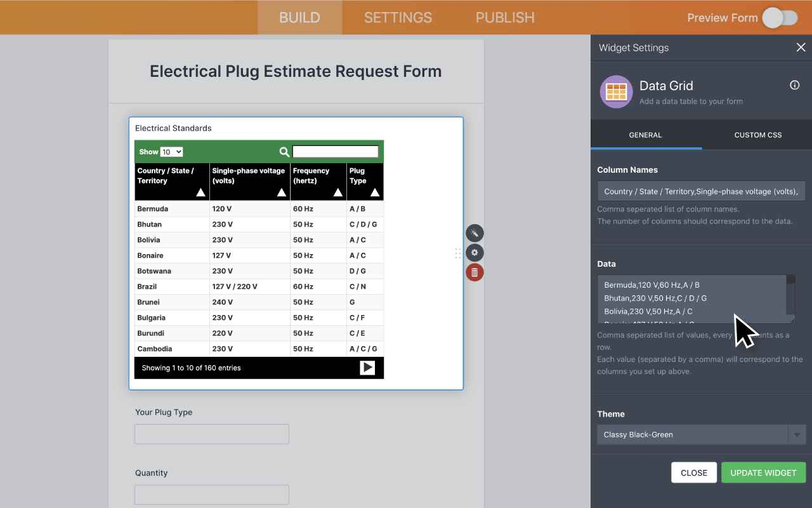Click the green Data Grid widget icon
The image size is (812, 508).
[x=615, y=91]
